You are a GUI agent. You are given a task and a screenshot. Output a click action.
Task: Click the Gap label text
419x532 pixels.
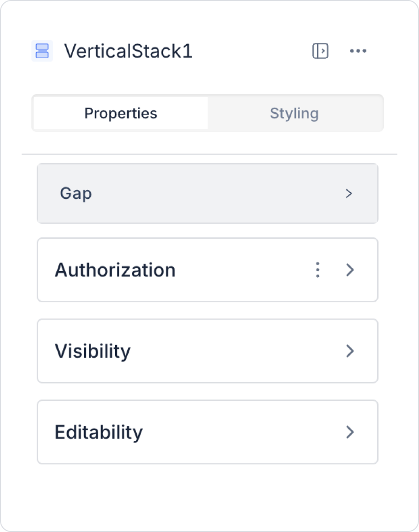point(76,193)
